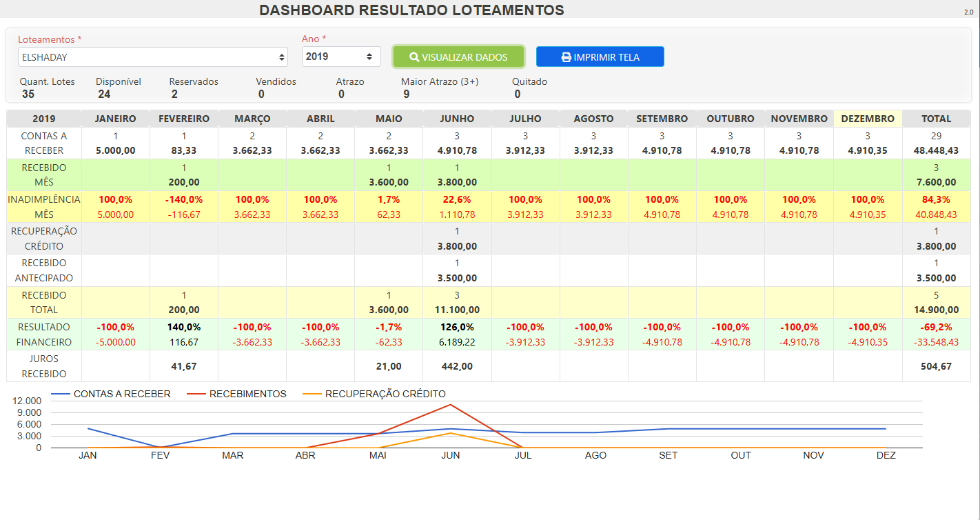Toggle the RECEBIMENTOS legend series

click(237, 394)
